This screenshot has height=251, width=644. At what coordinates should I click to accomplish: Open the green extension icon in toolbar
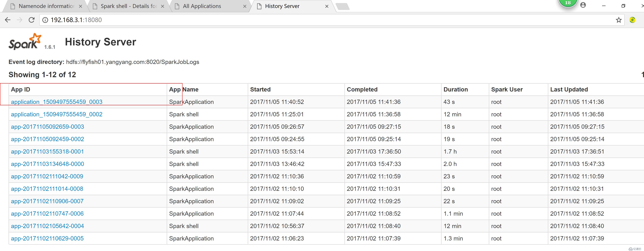632,20
